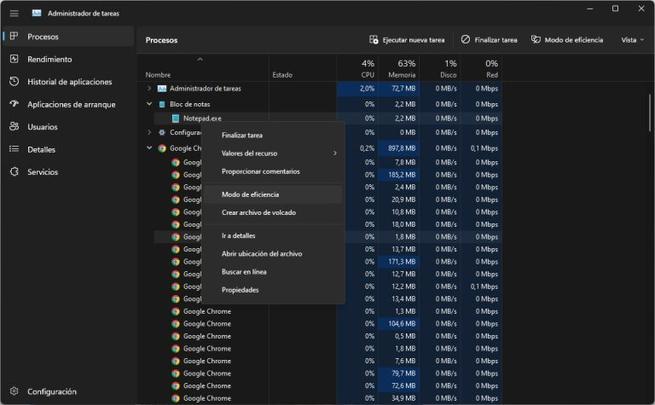Sort by the Estado column header
This screenshot has width=655, height=405.
[302, 68]
